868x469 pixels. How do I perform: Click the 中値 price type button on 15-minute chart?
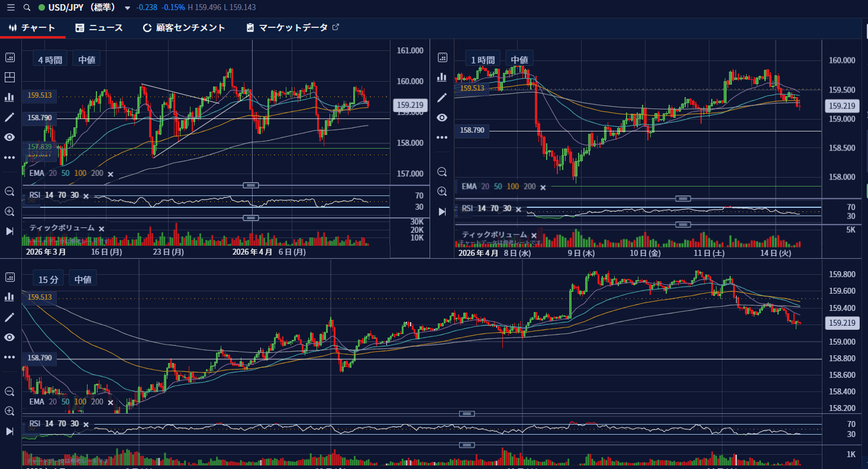click(83, 278)
